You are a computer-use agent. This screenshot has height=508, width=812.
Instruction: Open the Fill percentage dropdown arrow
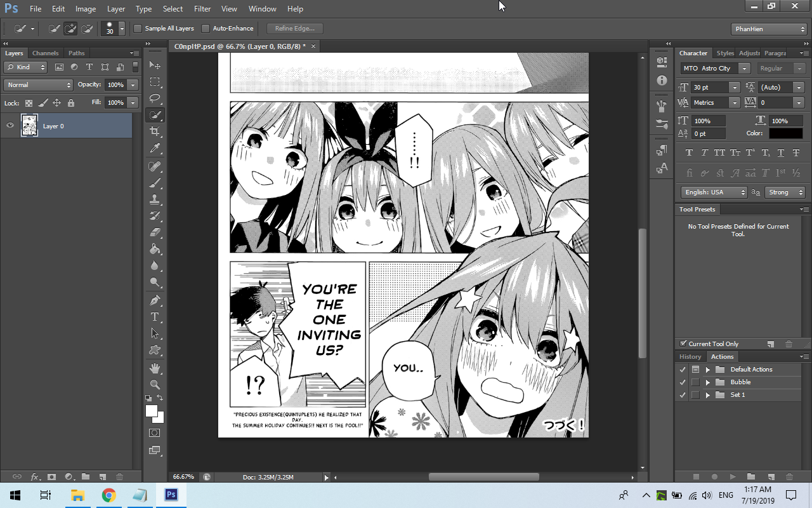[133, 102]
